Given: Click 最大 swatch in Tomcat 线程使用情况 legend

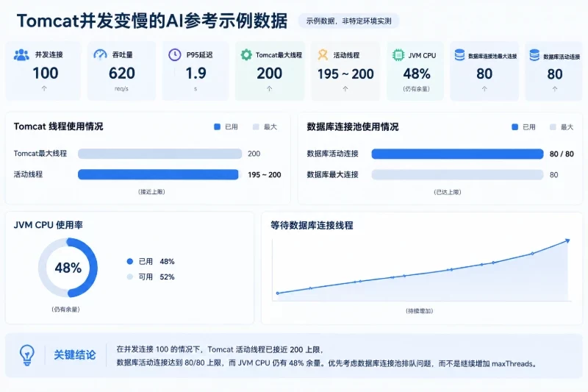Looking at the screenshot, I should [256, 126].
